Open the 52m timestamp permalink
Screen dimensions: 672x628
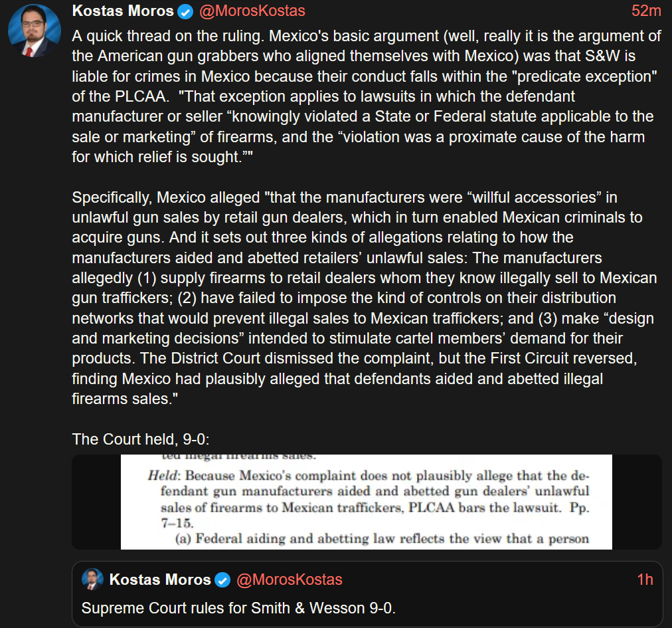(x=646, y=11)
